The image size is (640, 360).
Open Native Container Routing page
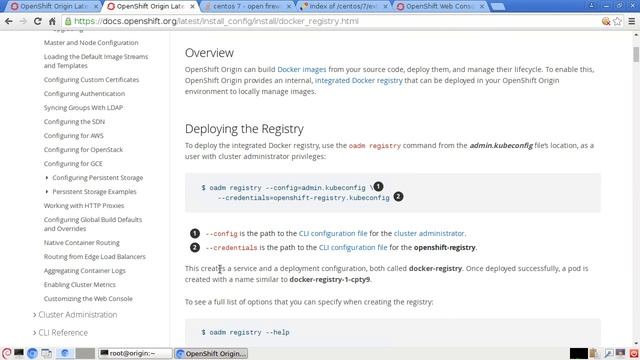tap(82, 243)
